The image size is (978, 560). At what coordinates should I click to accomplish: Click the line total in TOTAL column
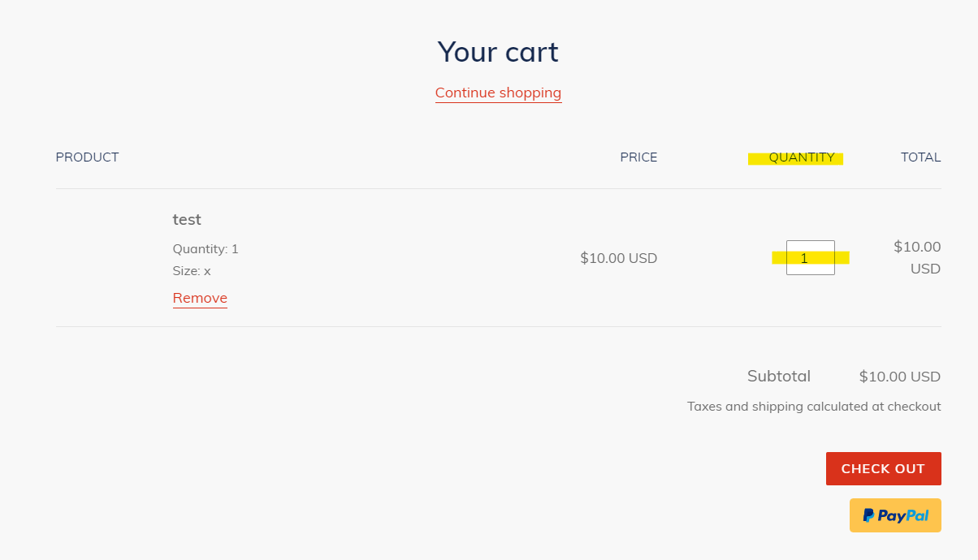(917, 257)
